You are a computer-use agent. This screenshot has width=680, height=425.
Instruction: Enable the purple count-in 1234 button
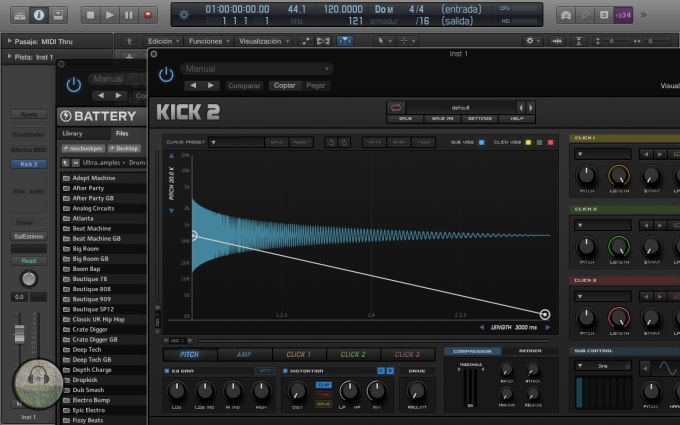(623, 15)
